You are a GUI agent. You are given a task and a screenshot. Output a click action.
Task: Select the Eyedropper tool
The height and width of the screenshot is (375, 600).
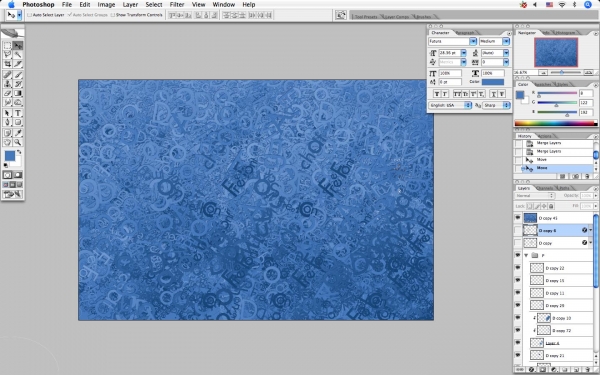pos(18,133)
